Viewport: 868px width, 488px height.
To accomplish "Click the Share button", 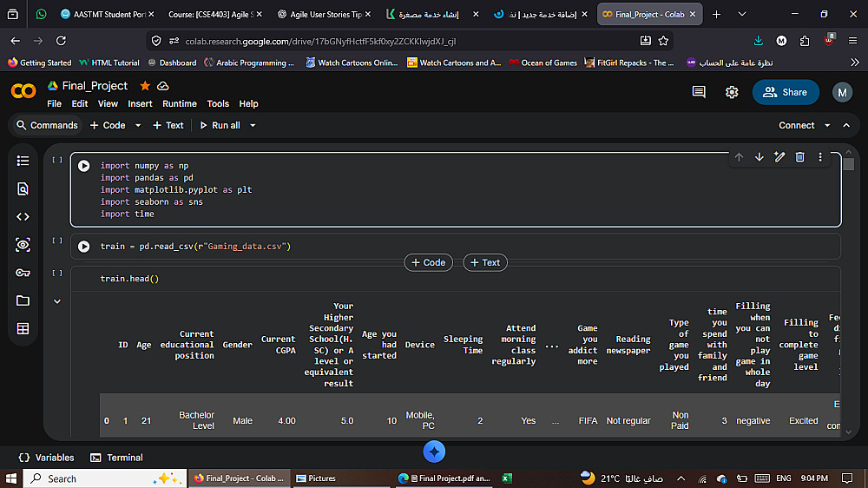I will tap(786, 92).
